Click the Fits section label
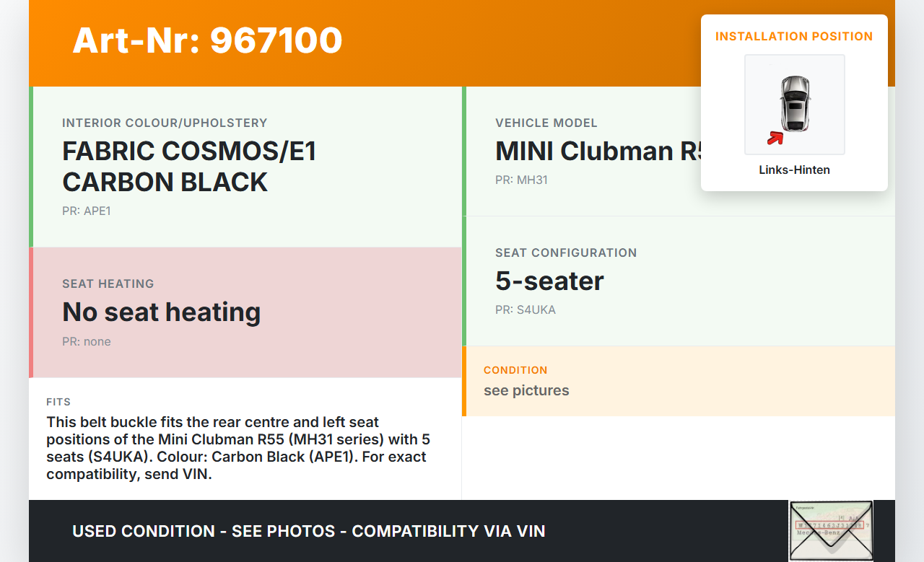The image size is (924, 562). [58, 402]
